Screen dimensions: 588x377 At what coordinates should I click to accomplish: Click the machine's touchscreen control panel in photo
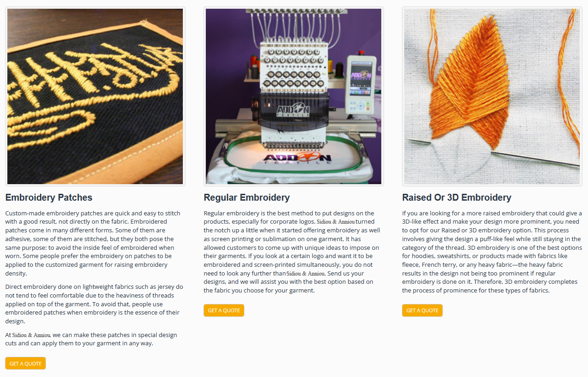(x=361, y=84)
